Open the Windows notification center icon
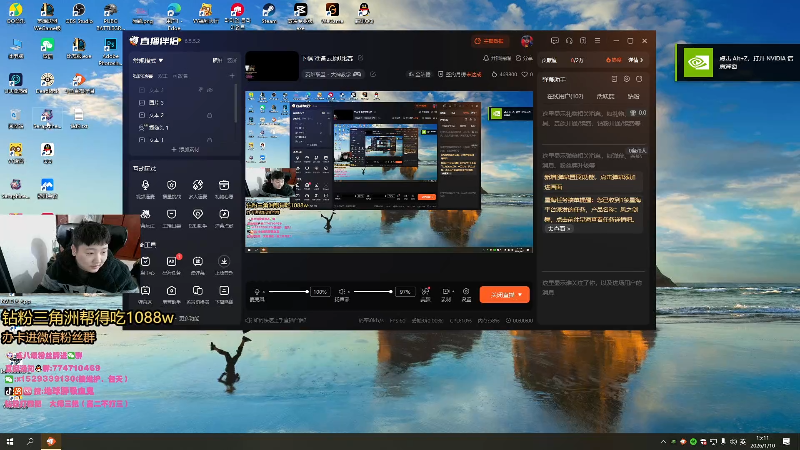 (x=786, y=442)
